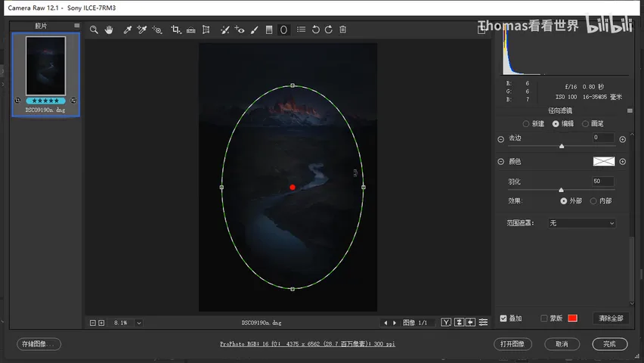Open the preferences list icon
Viewport: 644px width, 363px height.
[x=301, y=29]
